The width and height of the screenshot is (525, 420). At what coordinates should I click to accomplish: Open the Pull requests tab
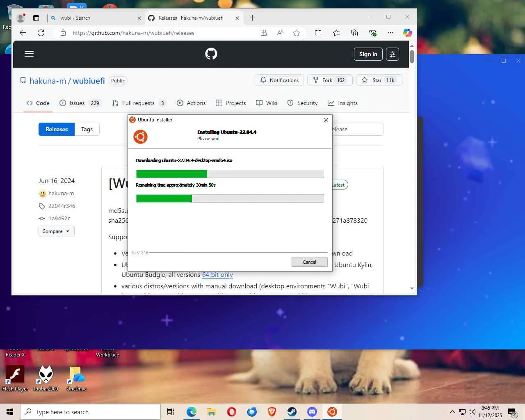point(139,103)
